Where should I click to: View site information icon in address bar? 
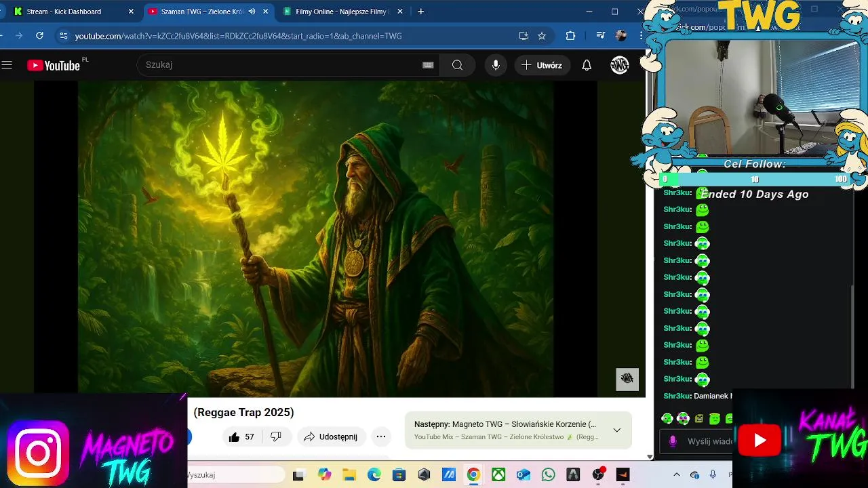coord(64,36)
